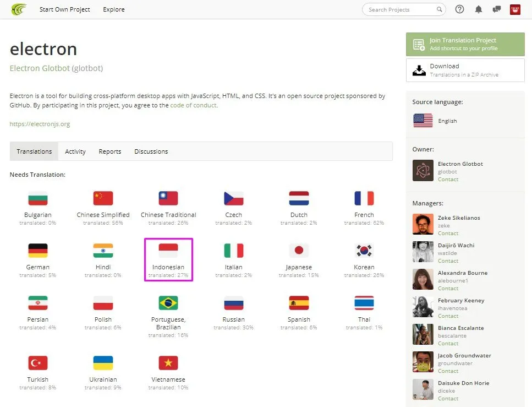The image size is (532, 407).
Task: Open Zeke Sikelianos's avatar photo
Action: click(423, 224)
